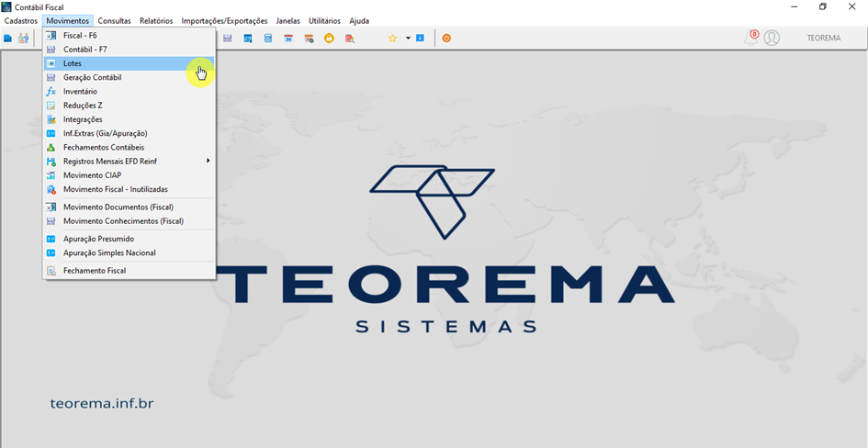Click the yellow padlock toolbar icon
The width and height of the screenshot is (868, 448).
[329, 39]
